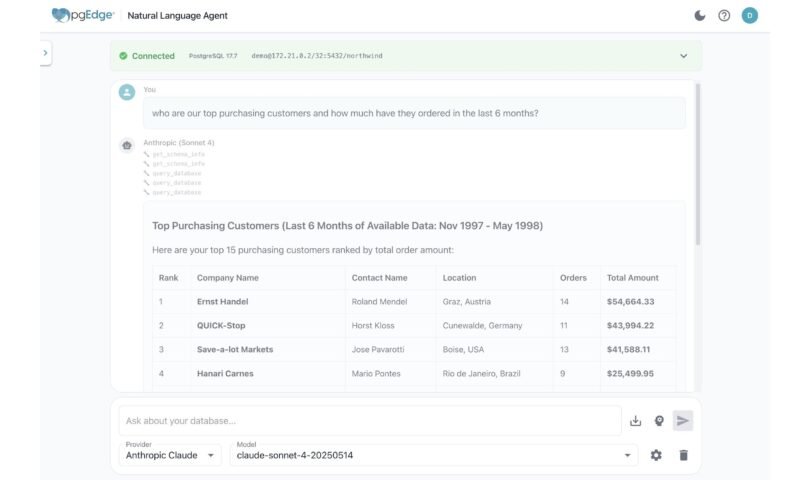Screen dimensions: 810x480
Task: Open the Model dropdown for claude-sonnet-4-20250514
Action: 434,455
